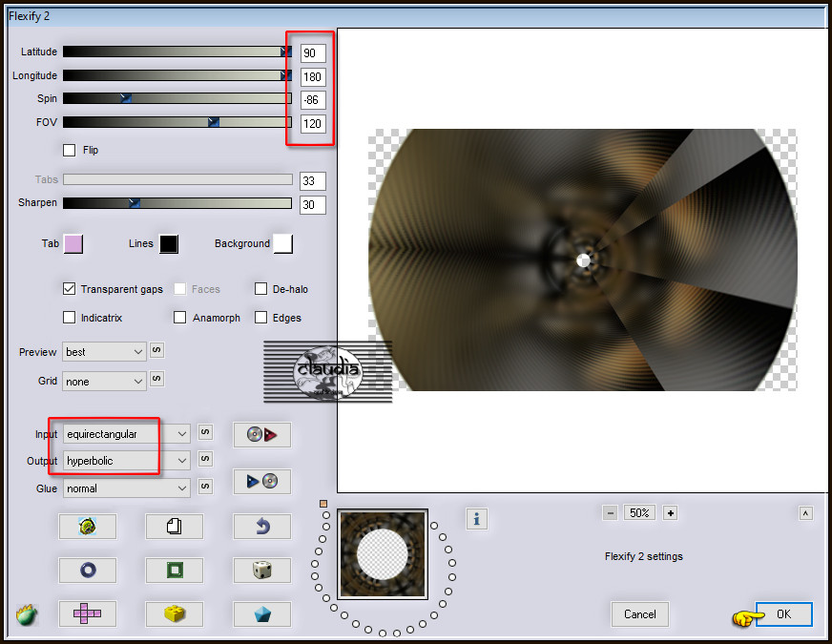The image size is (832, 644).
Task: Click the S button beside Grid
Action: pyautogui.click(x=156, y=379)
